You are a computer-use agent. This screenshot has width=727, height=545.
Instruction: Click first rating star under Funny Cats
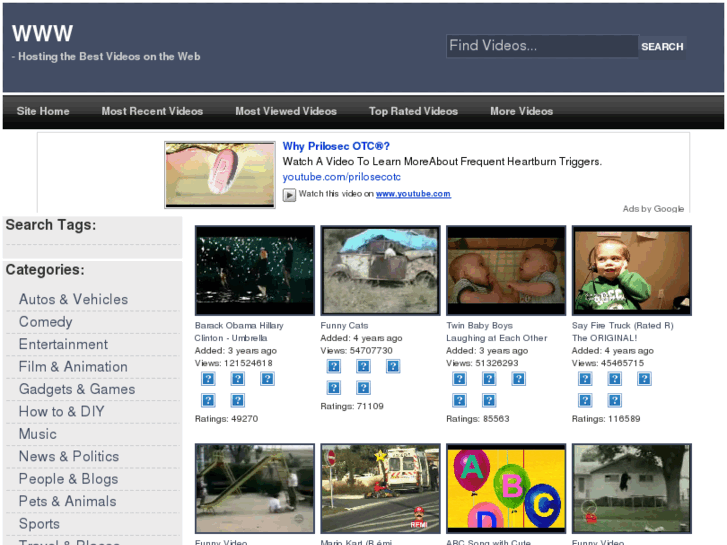334,366
